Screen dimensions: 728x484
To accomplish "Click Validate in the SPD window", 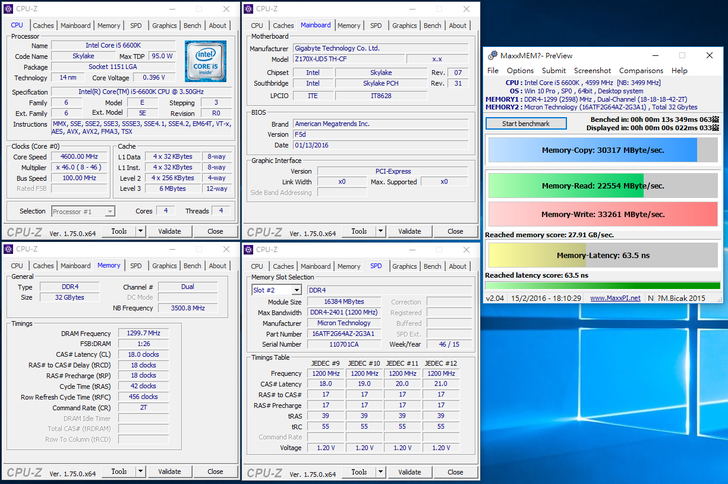I will (x=411, y=471).
